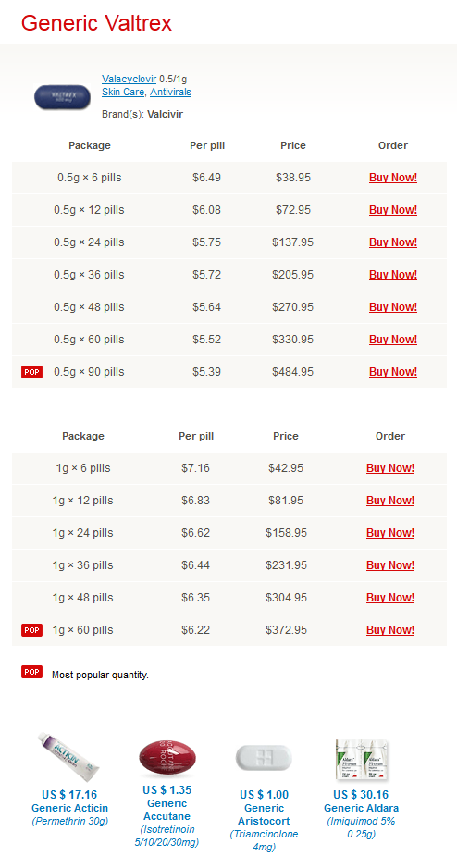Buy Now for 1g × 6 pills

pos(390,468)
